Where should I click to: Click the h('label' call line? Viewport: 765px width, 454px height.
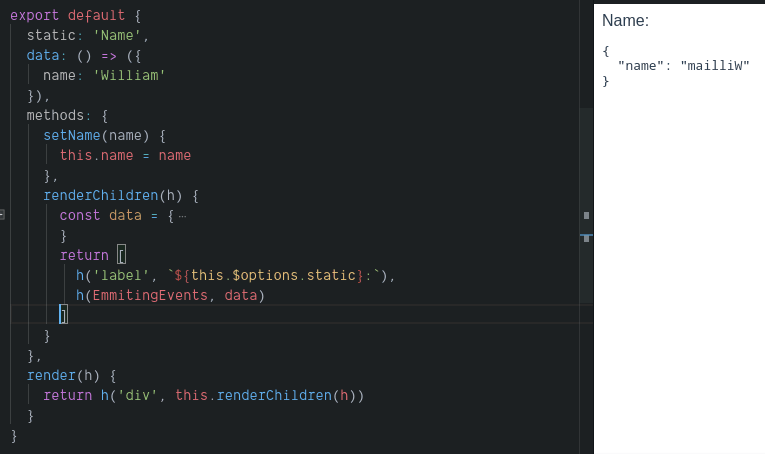point(235,276)
